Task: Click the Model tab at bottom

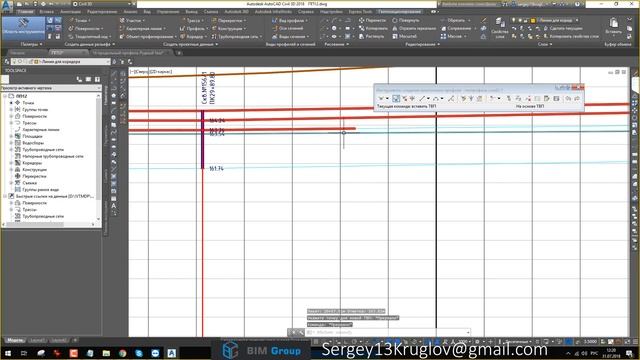Action: (x=15, y=340)
